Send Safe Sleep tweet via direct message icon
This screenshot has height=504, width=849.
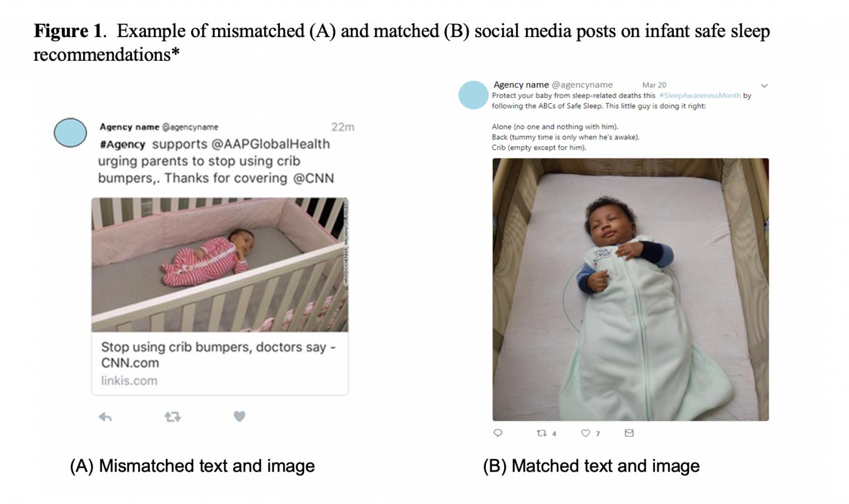click(629, 433)
